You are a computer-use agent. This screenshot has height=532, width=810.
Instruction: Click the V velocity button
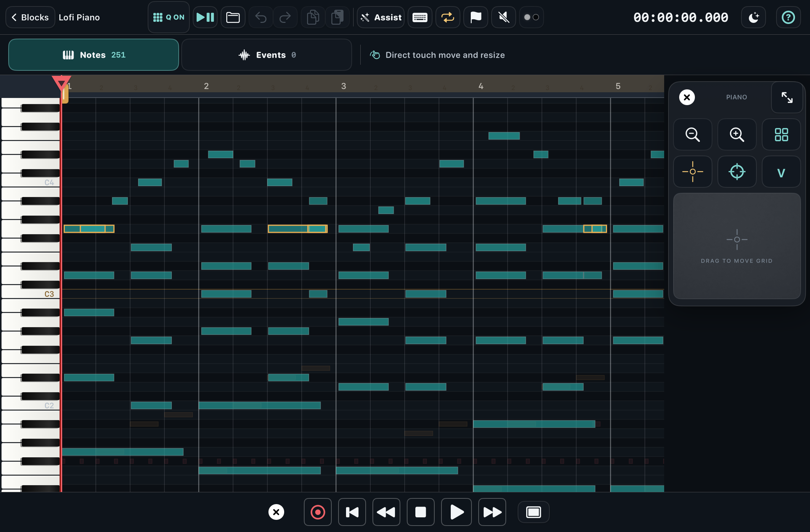(781, 172)
